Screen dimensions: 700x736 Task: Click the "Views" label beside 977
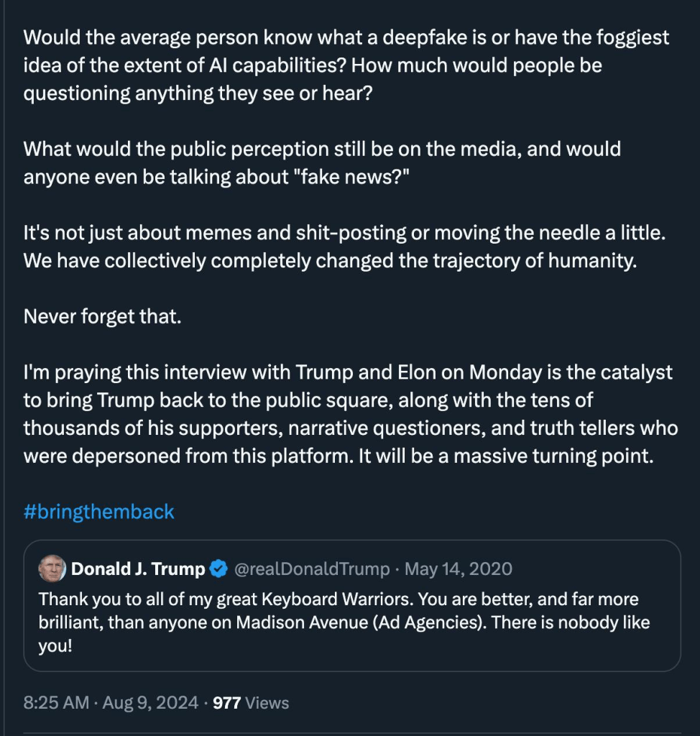(267, 702)
